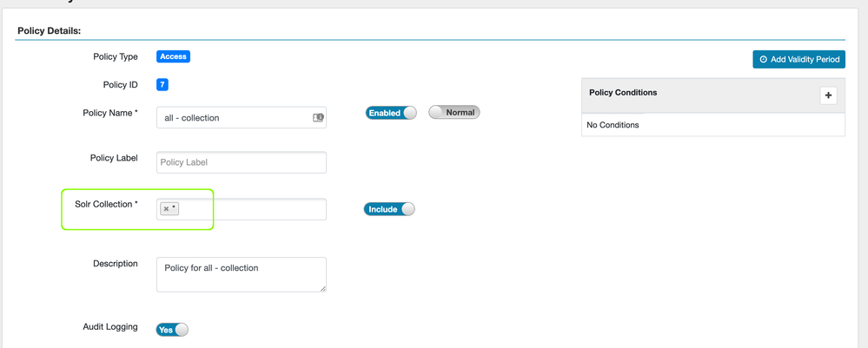The height and width of the screenshot is (348, 868).
Task: Switch the Include toggle for Solr Collection
Action: 389,209
